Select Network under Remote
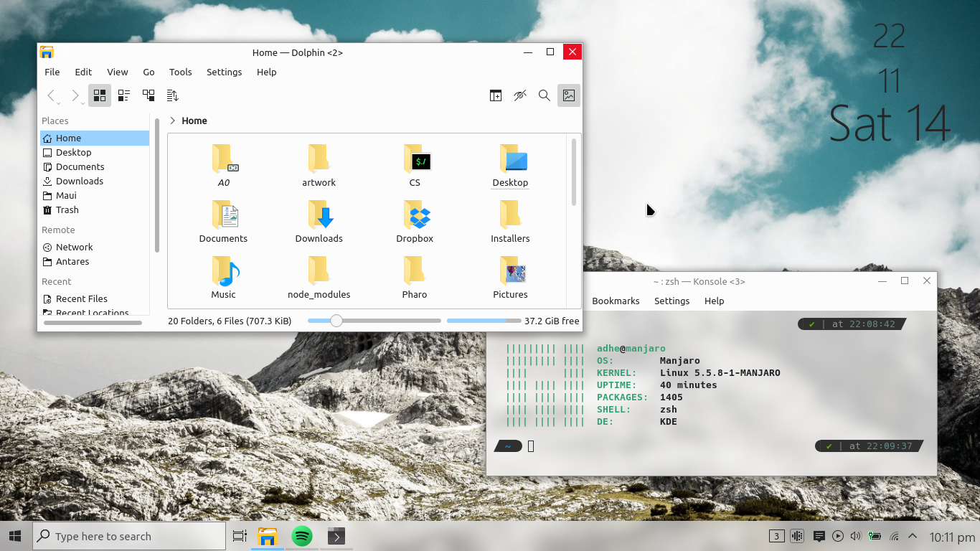The width and height of the screenshot is (980, 551). [x=95, y=247]
